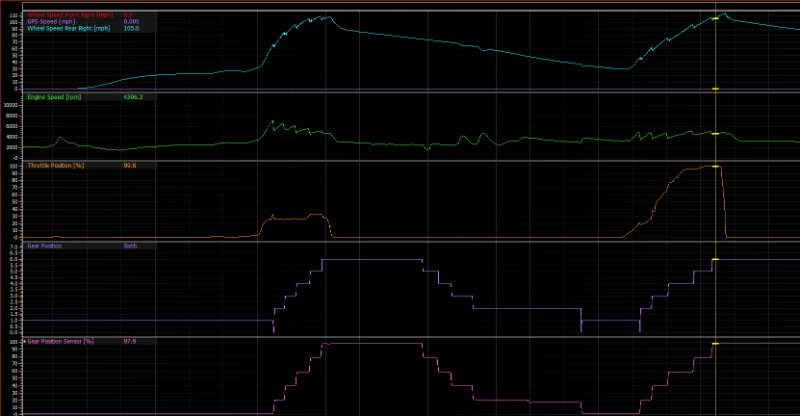
Task: Click the Engine Speed [rpm] channel label
Action: coord(50,97)
